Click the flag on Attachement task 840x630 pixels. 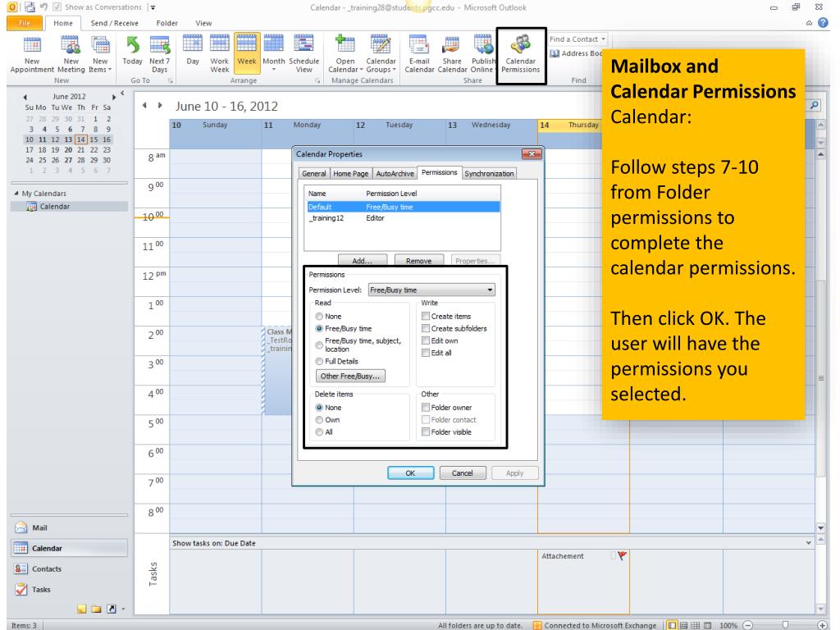[622, 555]
